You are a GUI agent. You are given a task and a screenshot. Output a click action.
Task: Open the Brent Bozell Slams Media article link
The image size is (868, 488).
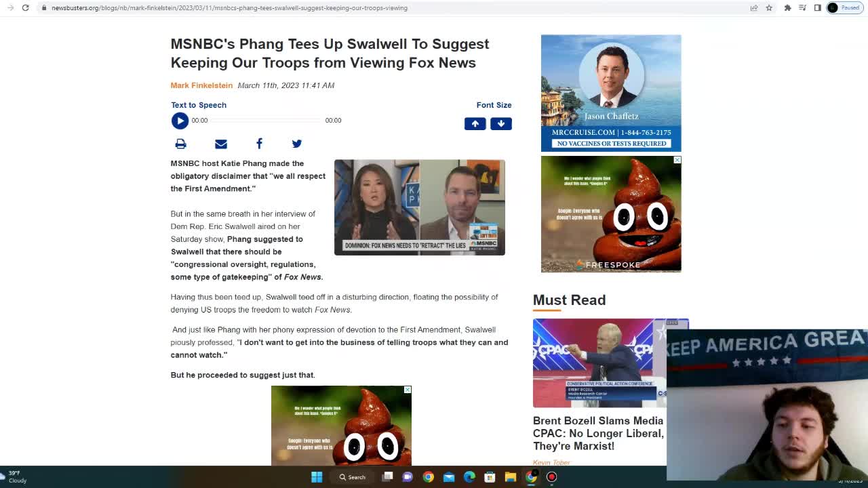[x=598, y=433]
